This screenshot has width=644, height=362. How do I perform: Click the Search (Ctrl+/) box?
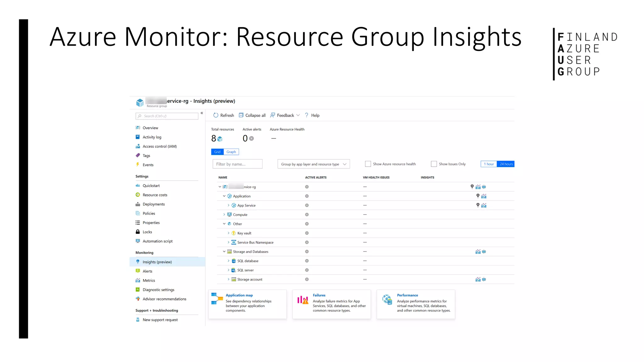(x=167, y=116)
